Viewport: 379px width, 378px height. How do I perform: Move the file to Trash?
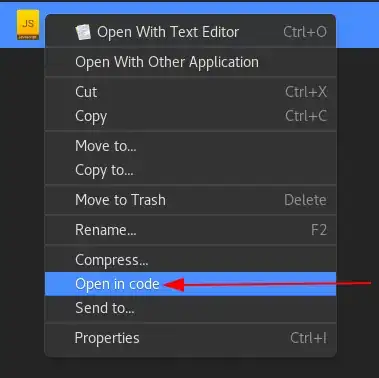tap(190, 200)
